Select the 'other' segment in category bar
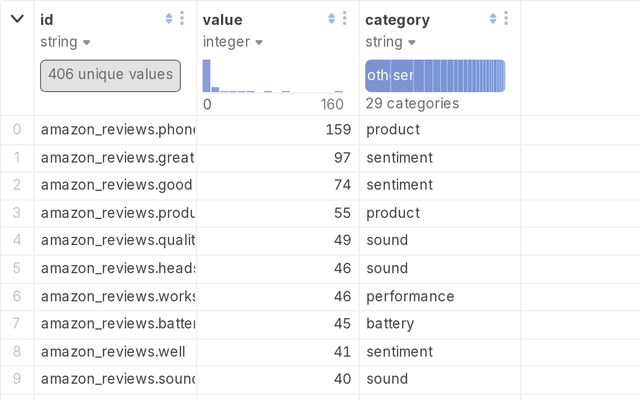The height and width of the screenshot is (400, 640). click(378, 76)
